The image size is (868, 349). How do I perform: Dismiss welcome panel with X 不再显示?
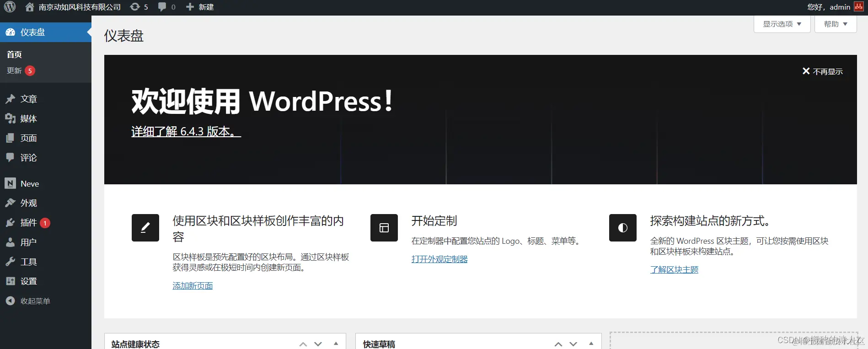click(822, 71)
